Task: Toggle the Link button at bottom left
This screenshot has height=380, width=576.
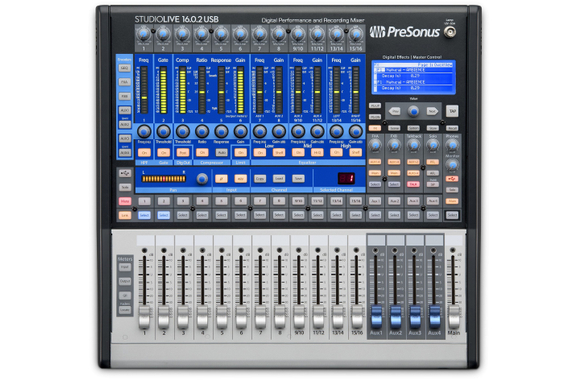Action: point(125,215)
